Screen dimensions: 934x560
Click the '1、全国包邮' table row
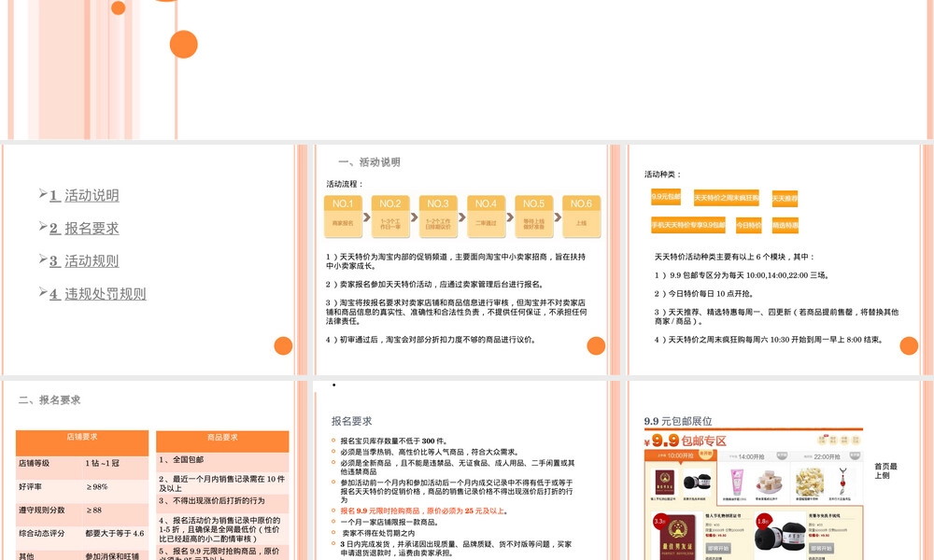pos(222,460)
